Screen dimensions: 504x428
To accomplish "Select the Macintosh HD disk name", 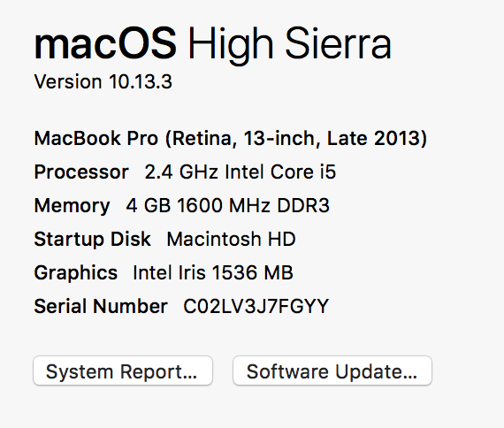I will (231, 239).
